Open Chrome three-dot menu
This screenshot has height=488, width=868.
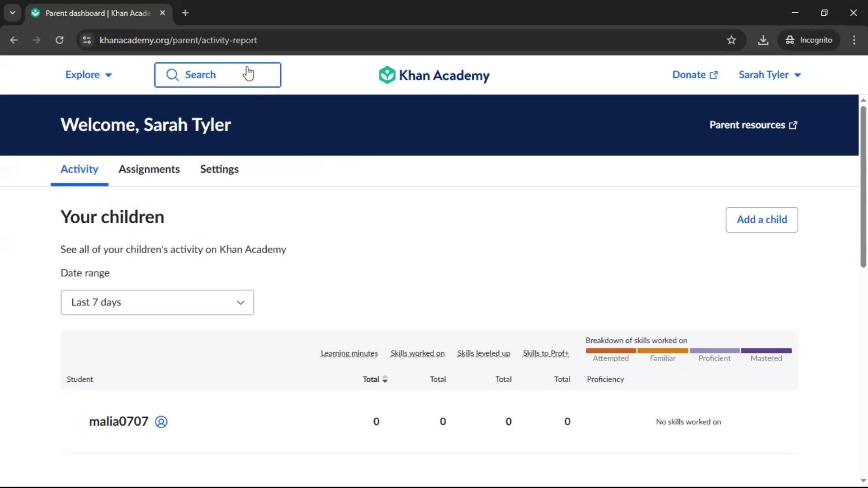tap(854, 40)
